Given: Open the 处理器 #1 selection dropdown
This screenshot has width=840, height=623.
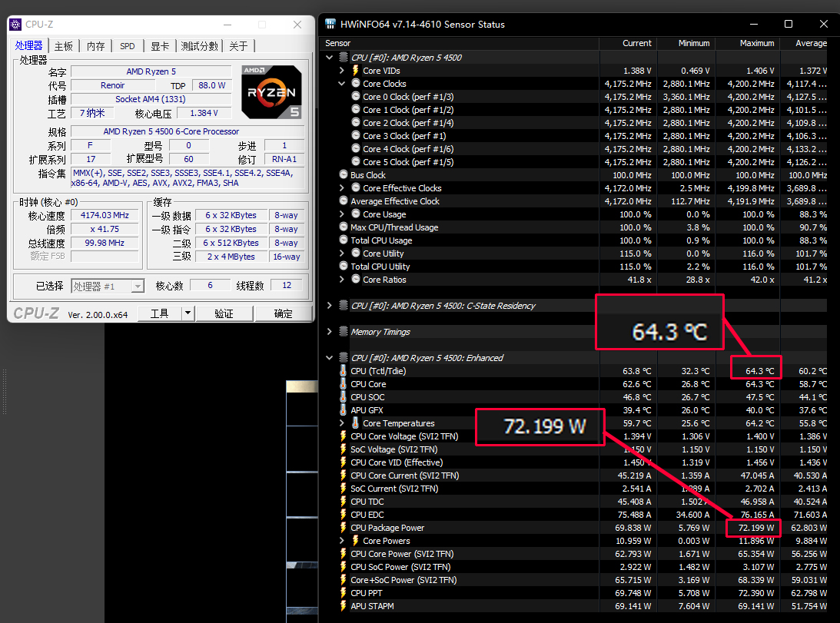Looking at the screenshot, I should (x=138, y=286).
